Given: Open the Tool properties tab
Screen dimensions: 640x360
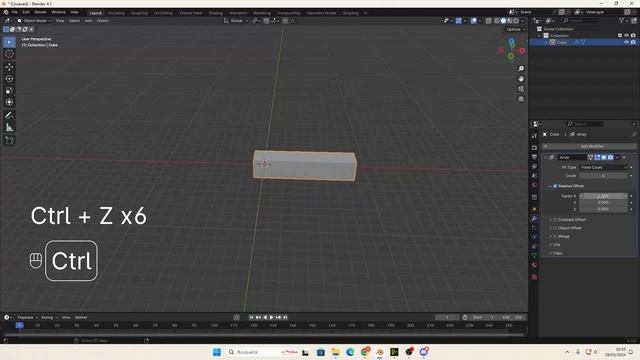Looking at the screenshot, I should 534,136.
